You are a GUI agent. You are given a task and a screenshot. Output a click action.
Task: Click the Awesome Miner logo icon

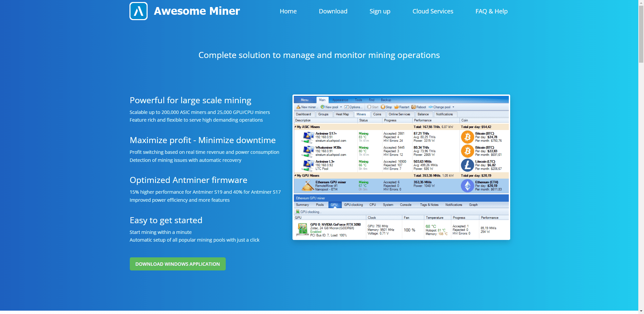pyautogui.click(x=139, y=11)
